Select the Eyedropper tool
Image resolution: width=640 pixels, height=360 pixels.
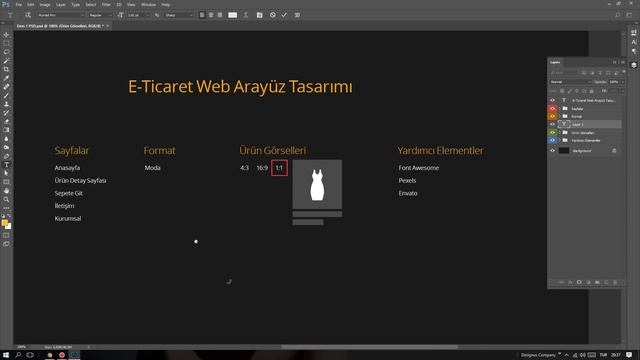(x=6, y=78)
